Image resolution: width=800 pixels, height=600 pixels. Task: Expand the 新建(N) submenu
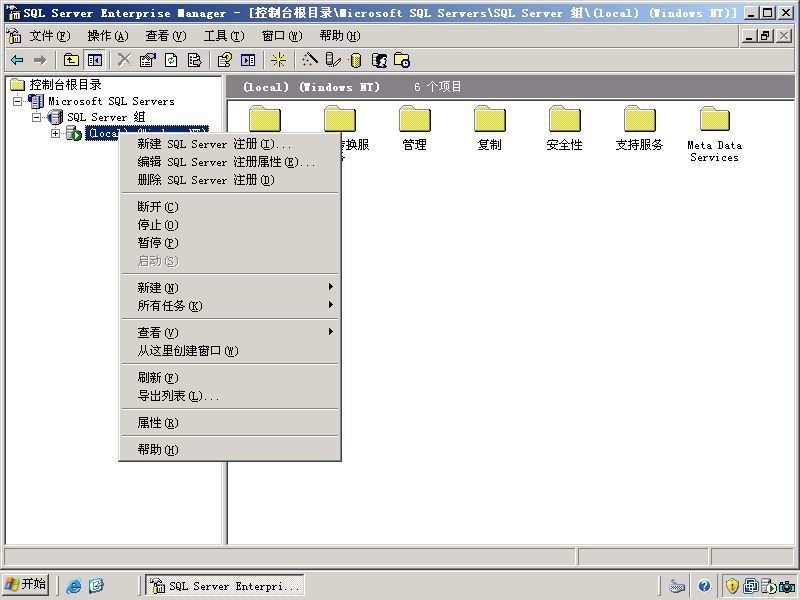coord(230,288)
